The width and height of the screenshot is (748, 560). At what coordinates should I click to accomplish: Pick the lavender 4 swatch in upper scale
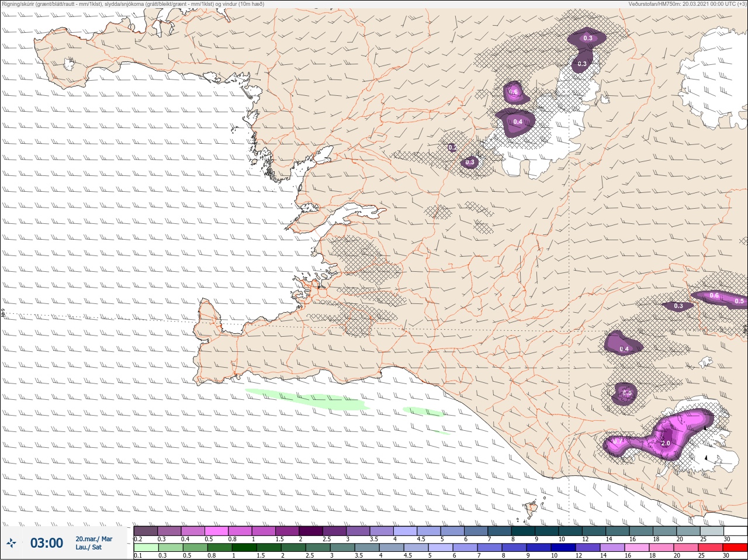click(405, 531)
